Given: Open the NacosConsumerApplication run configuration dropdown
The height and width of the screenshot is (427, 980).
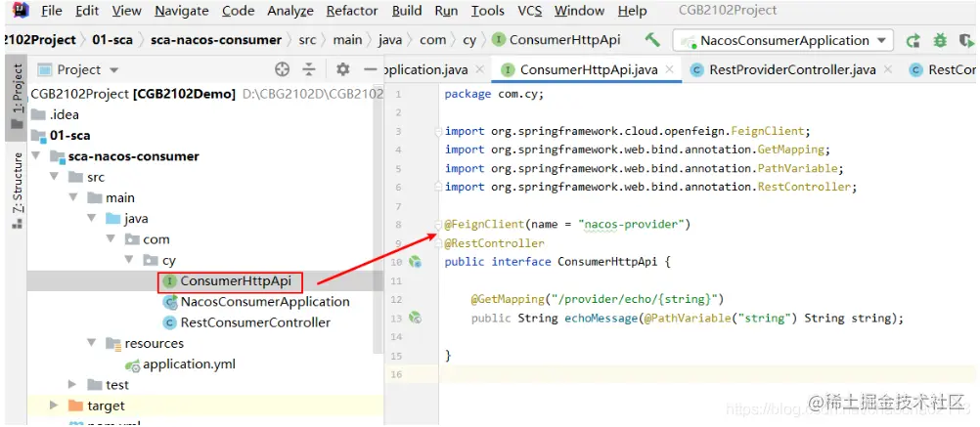Looking at the screenshot, I should (783, 41).
